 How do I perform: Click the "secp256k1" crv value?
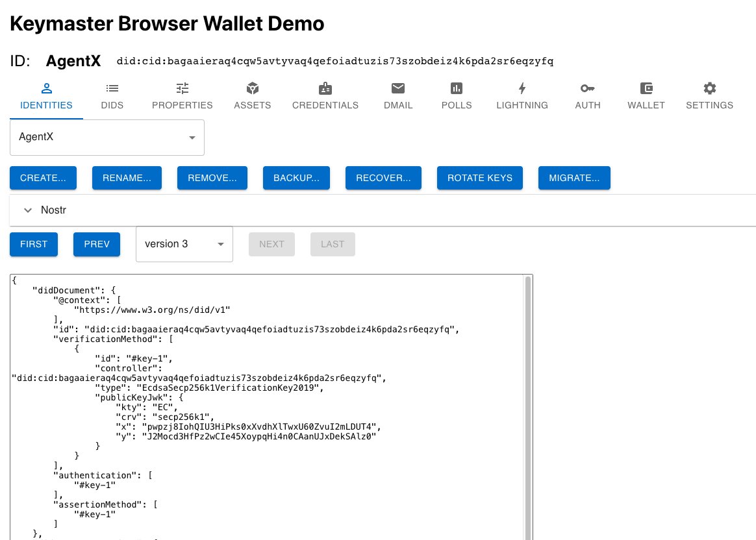[181, 417]
